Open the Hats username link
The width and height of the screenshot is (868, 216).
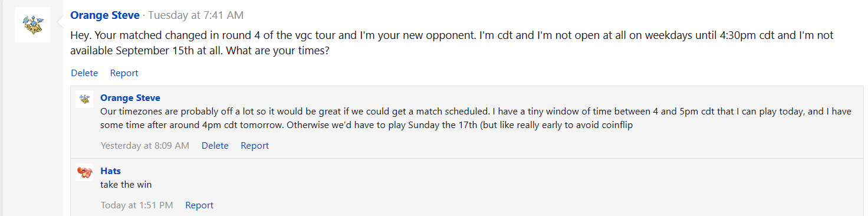point(111,171)
